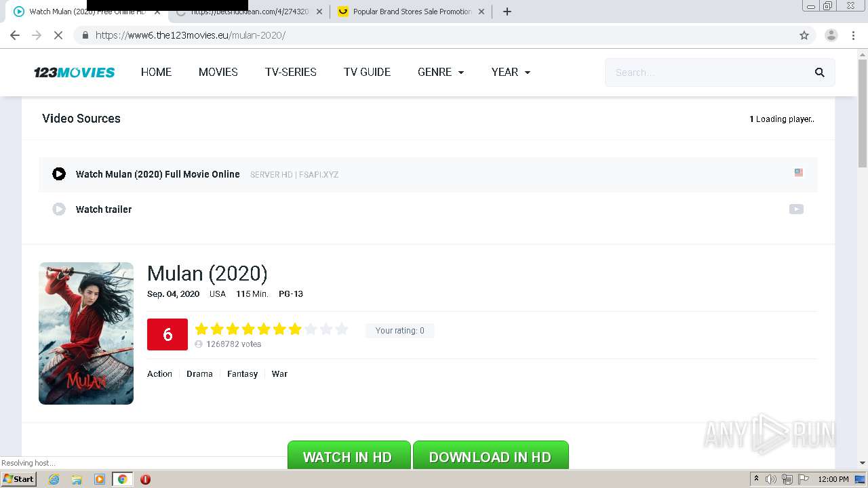The width and height of the screenshot is (868, 488).
Task: Close the Watch Mulan tab
Action: 157,12
